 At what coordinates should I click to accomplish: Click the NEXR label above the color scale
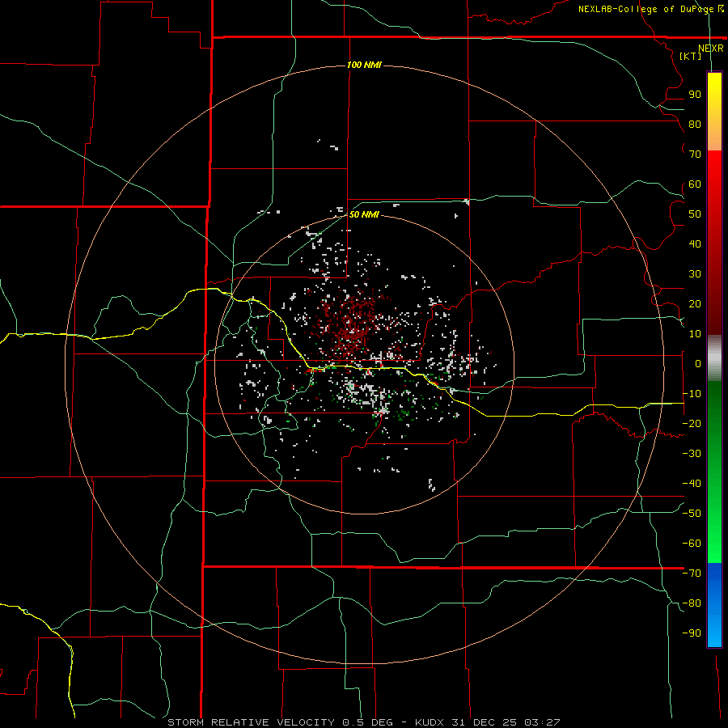click(710, 49)
